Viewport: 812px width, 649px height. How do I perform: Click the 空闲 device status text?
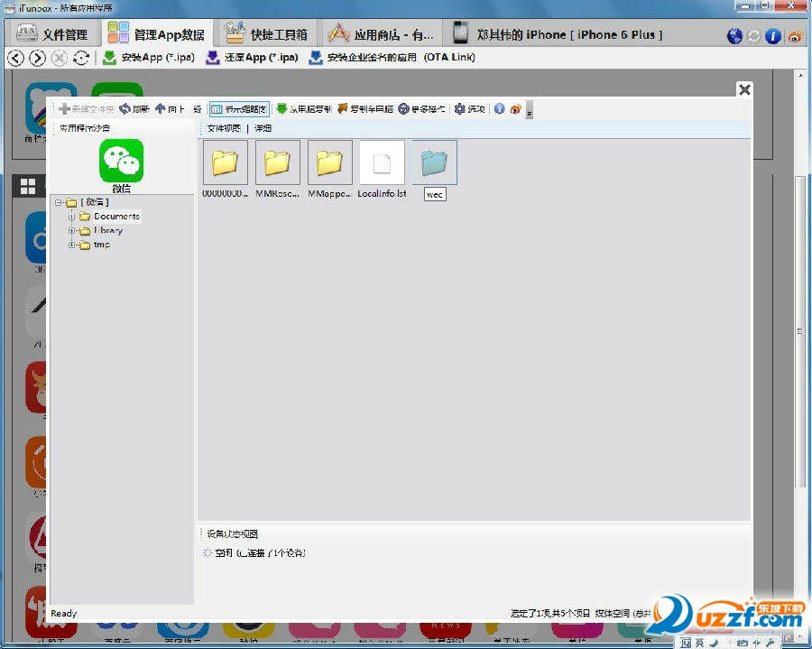point(260,552)
